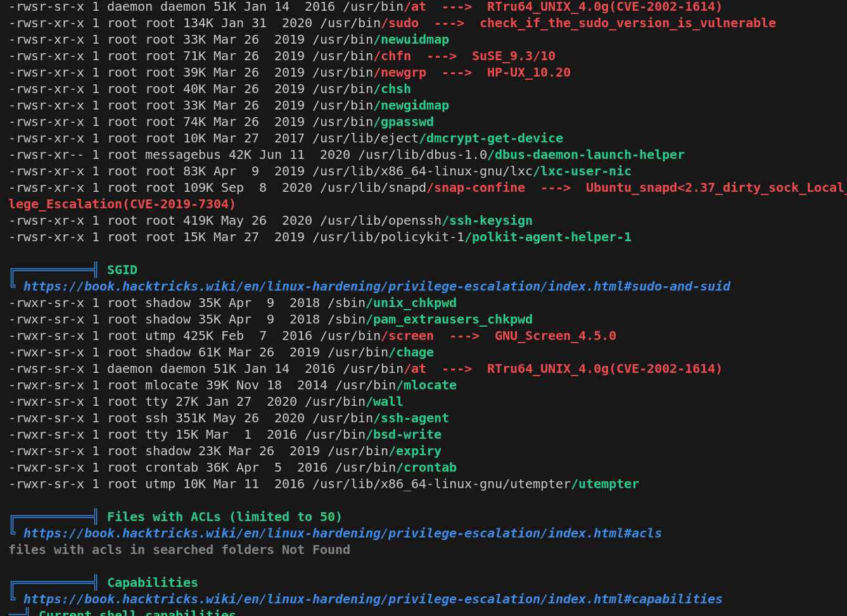Click the 'GNU_Screen_4.5.0' text
Image resolution: width=847 pixels, height=616 pixels.
[556, 336]
